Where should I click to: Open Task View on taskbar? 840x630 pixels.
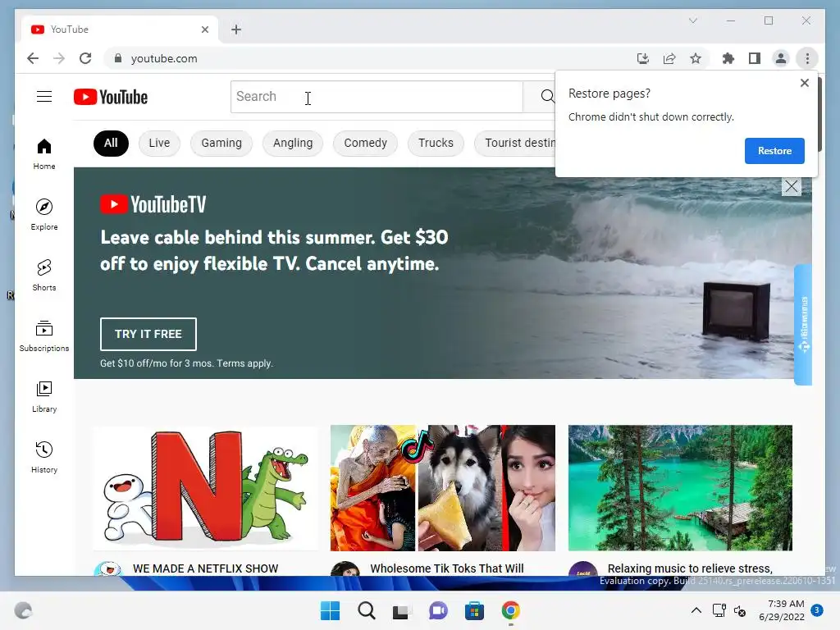pyautogui.click(x=402, y=610)
